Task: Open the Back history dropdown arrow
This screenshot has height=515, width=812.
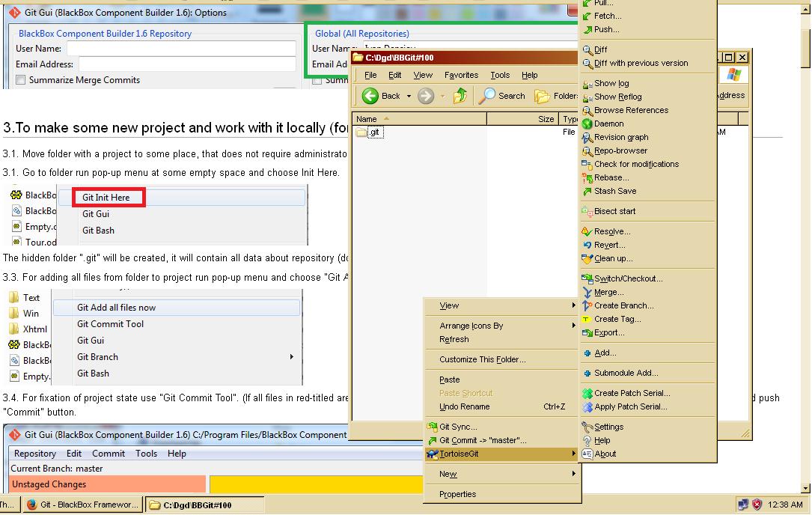Action: click(409, 96)
